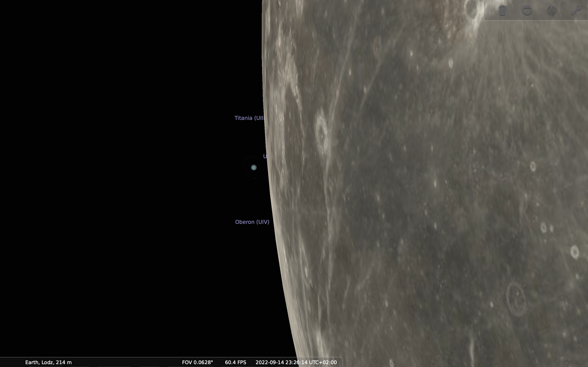Enable the CCD sensor frame icon

point(527,10)
